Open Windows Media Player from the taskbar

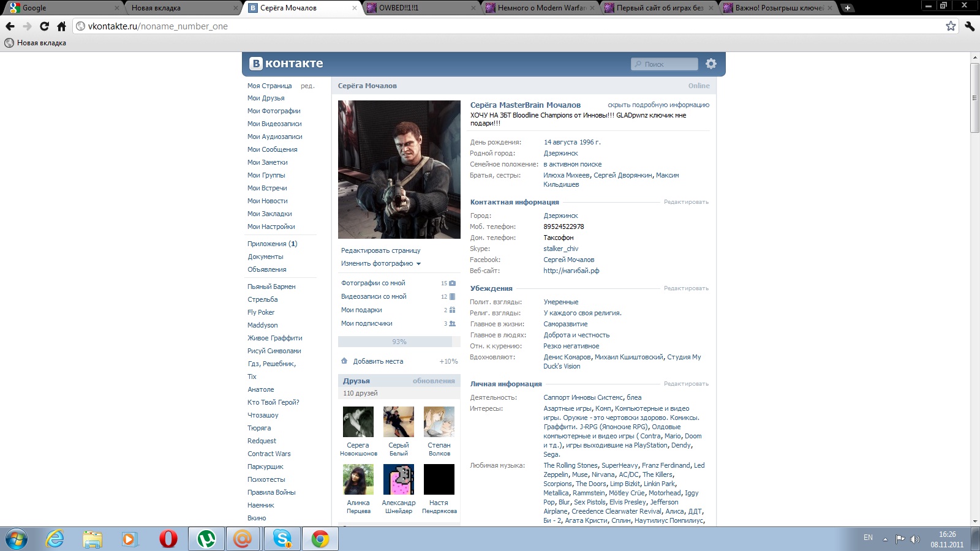(130, 539)
